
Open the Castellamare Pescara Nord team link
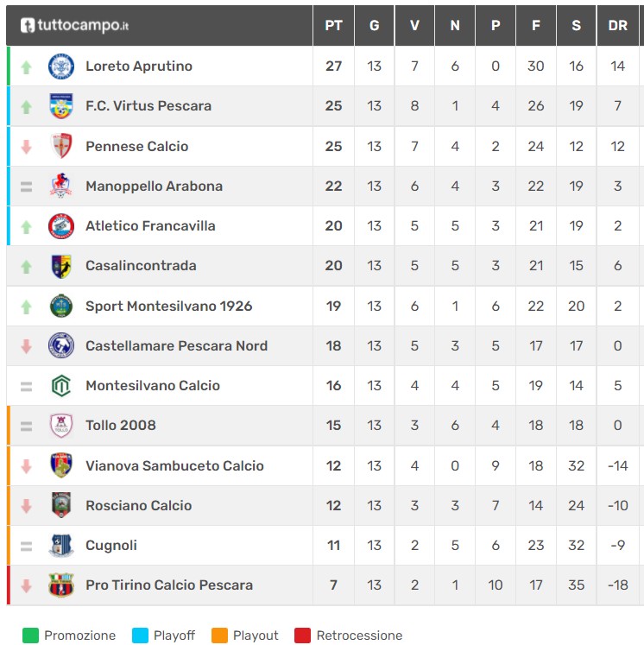[x=176, y=346]
